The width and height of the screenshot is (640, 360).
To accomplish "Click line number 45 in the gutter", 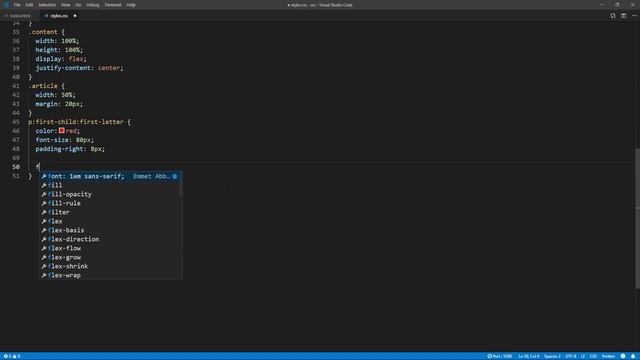I will [16, 122].
